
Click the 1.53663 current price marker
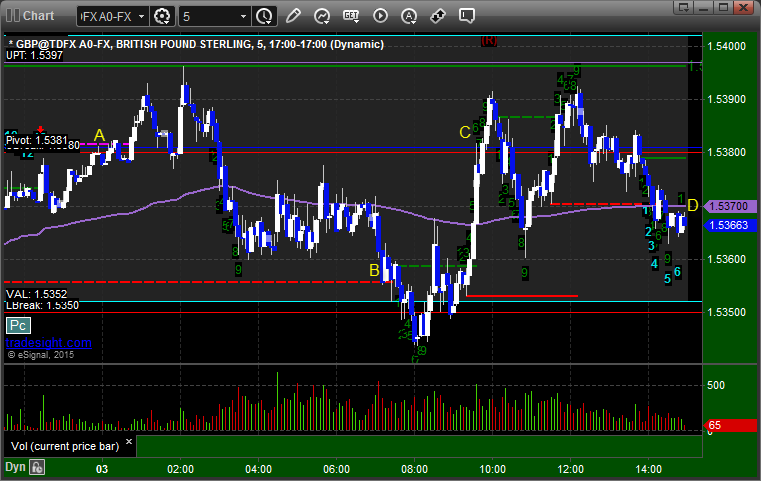tap(729, 225)
